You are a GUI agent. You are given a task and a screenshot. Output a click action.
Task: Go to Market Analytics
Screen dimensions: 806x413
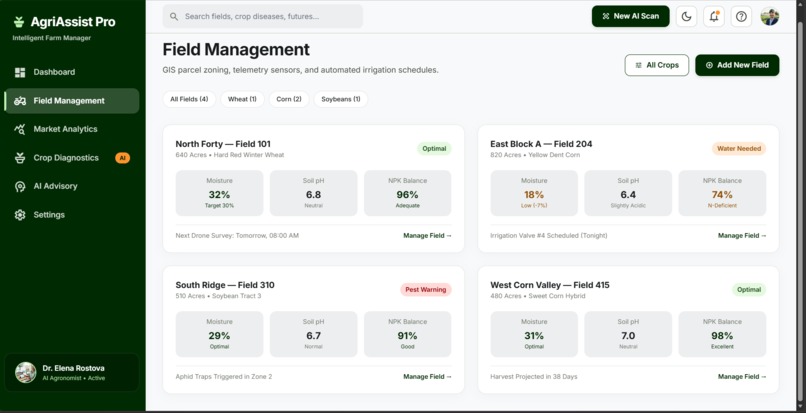pyautogui.click(x=71, y=129)
